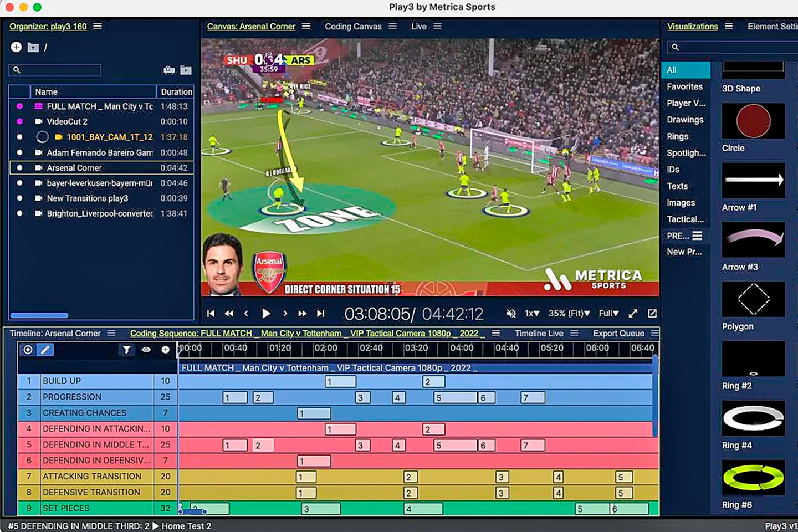Viewport: 798px width, 532px height.
Task: Select the SET PIECES category row
Action: point(98,508)
